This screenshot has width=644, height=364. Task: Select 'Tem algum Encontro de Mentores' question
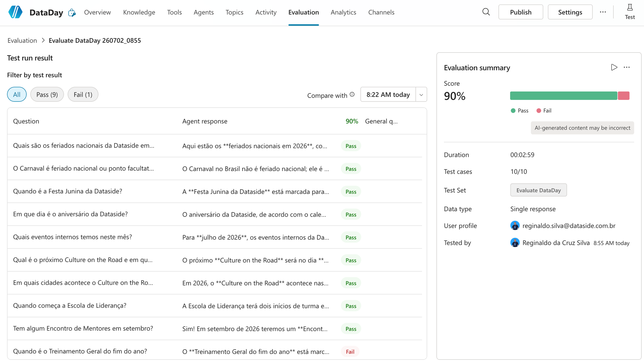tap(215, 329)
